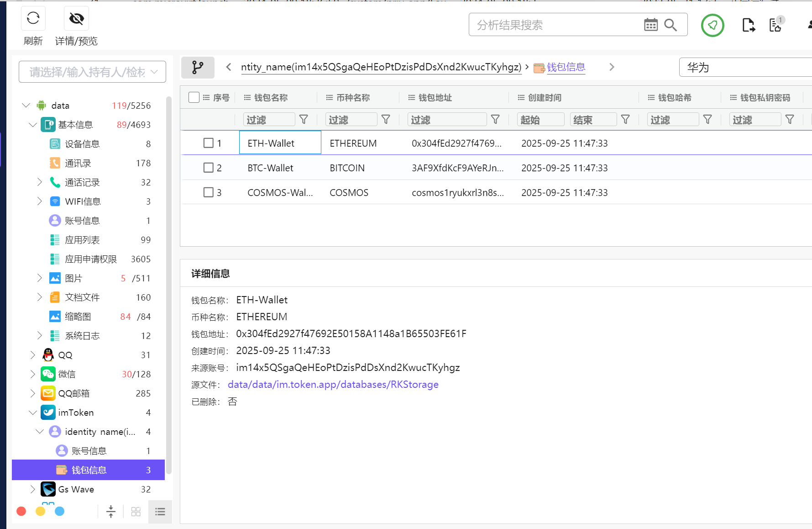
Task: Select 账号信息 under identity_name
Action: click(89, 451)
